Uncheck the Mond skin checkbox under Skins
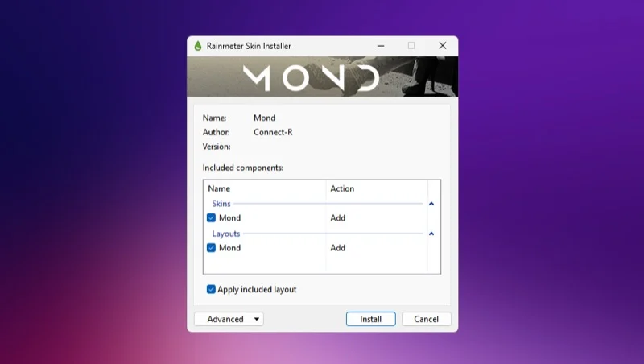This screenshot has width=644, height=364. [x=211, y=217]
